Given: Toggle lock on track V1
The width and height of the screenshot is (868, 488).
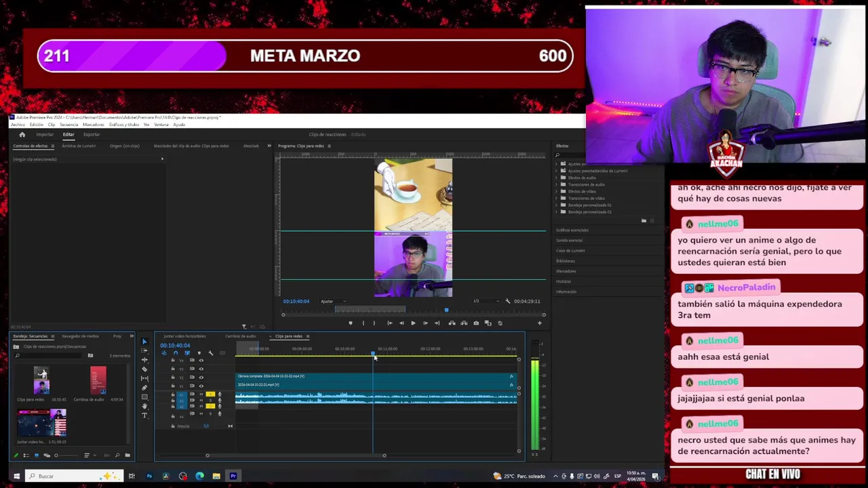Looking at the screenshot, I should pos(173,386).
